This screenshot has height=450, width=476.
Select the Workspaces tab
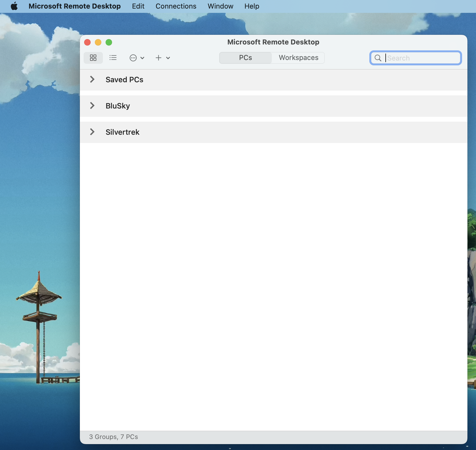click(298, 58)
